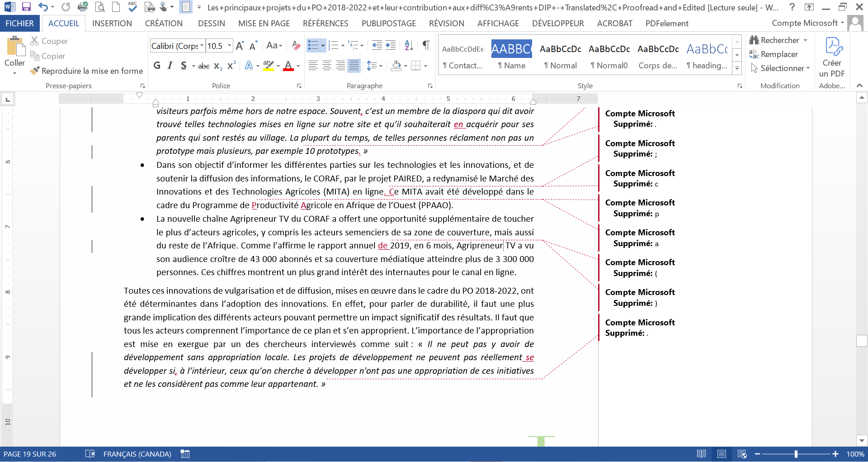Click the proofing errors icon in status bar
Viewport: 868px width, 462px height.
pos(90,454)
